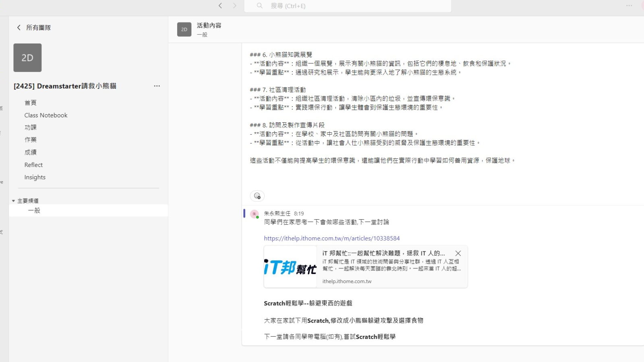Click the 2D channel header icon

tap(184, 29)
